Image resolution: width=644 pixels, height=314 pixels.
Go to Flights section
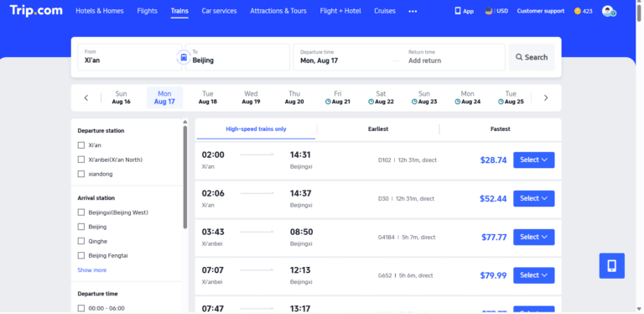(x=147, y=11)
